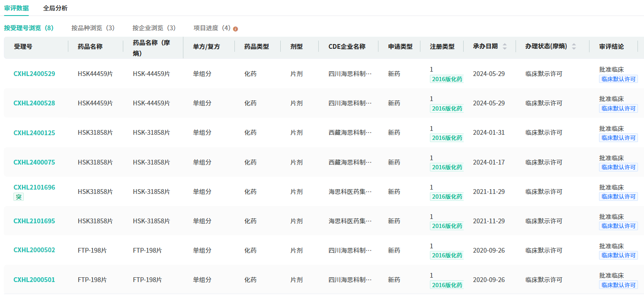
Task: Click the 办理状态(摩熵) column sort arrows
Action: click(x=574, y=47)
